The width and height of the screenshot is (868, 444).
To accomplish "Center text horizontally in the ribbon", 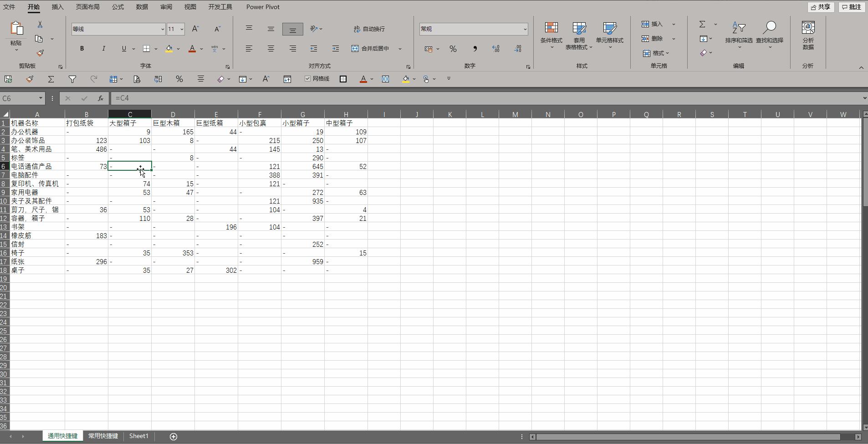I will coord(271,48).
